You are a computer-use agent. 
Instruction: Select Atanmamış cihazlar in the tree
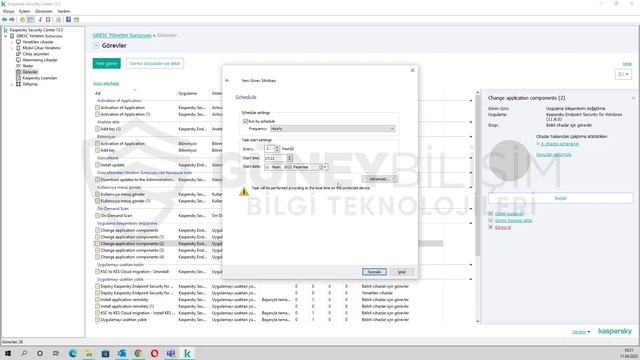point(40,60)
